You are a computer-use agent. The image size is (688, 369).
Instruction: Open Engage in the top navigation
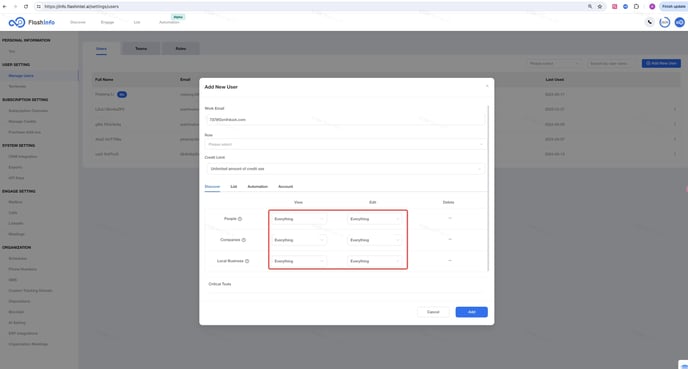(x=108, y=22)
